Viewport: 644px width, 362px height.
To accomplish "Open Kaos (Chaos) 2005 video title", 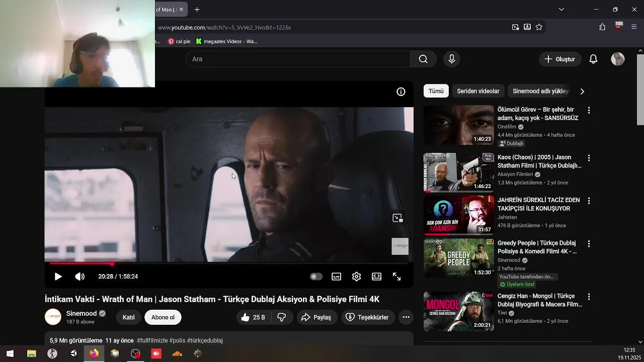I will (539, 161).
